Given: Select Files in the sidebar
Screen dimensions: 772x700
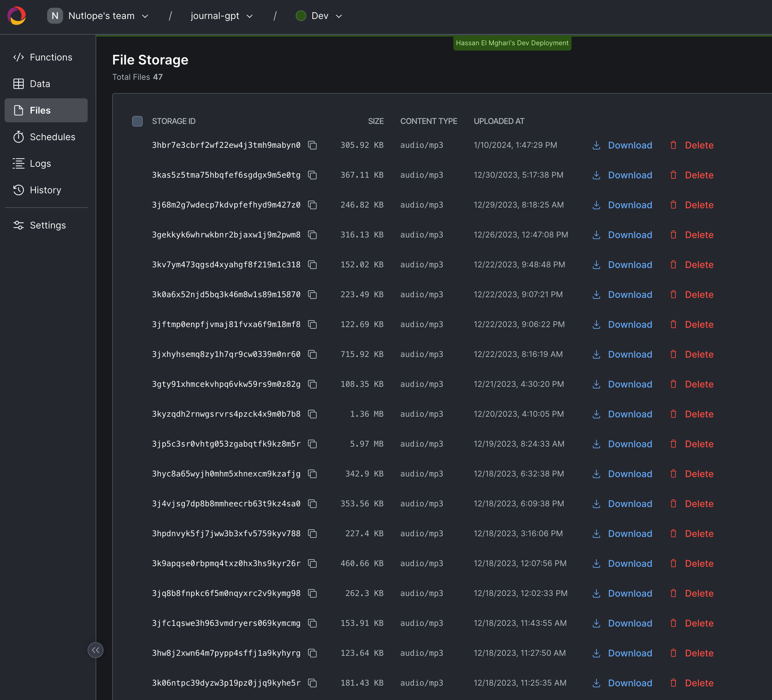Looking at the screenshot, I should 46,110.
